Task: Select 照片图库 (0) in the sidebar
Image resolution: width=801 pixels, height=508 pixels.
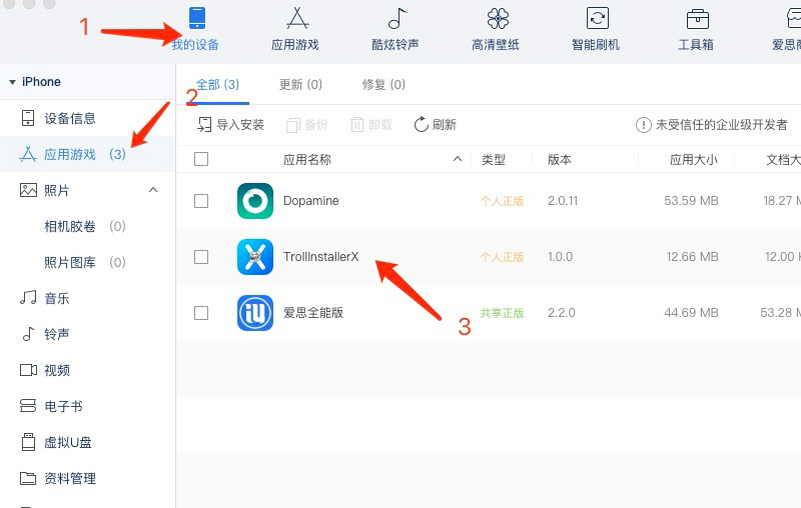Action: (x=87, y=262)
